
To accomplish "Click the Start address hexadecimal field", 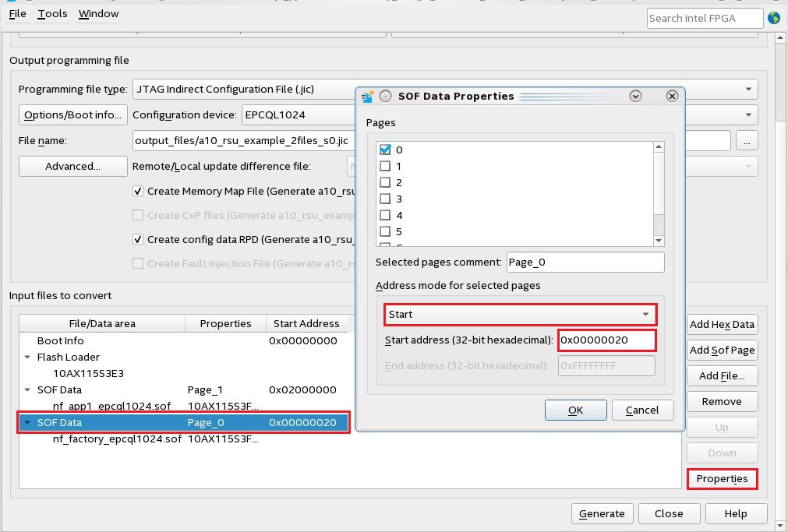I will pyautogui.click(x=606, y=340).
